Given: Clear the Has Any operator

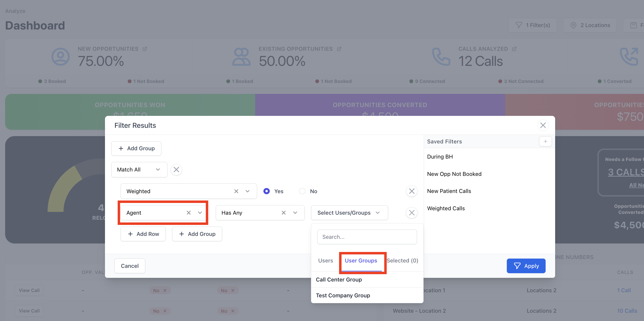Looking at the screenshot, I should (283, 213).
